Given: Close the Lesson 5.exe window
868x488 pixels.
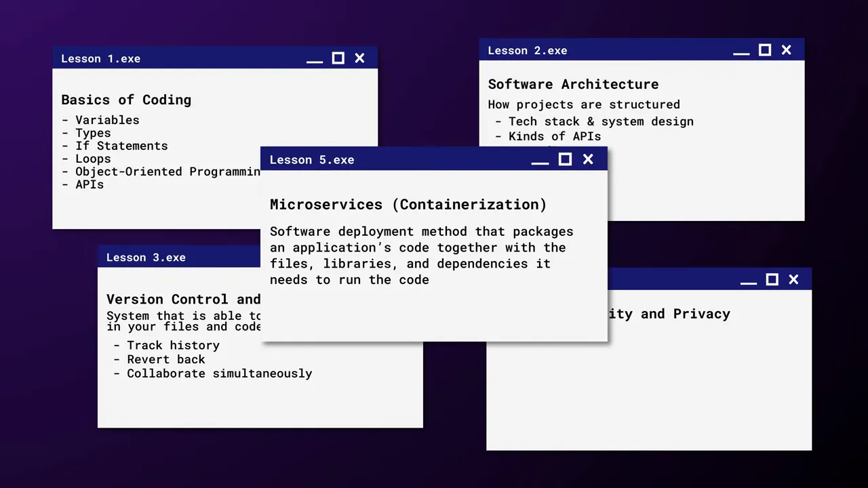Looking at the screenshot, I should pos(588,159).
